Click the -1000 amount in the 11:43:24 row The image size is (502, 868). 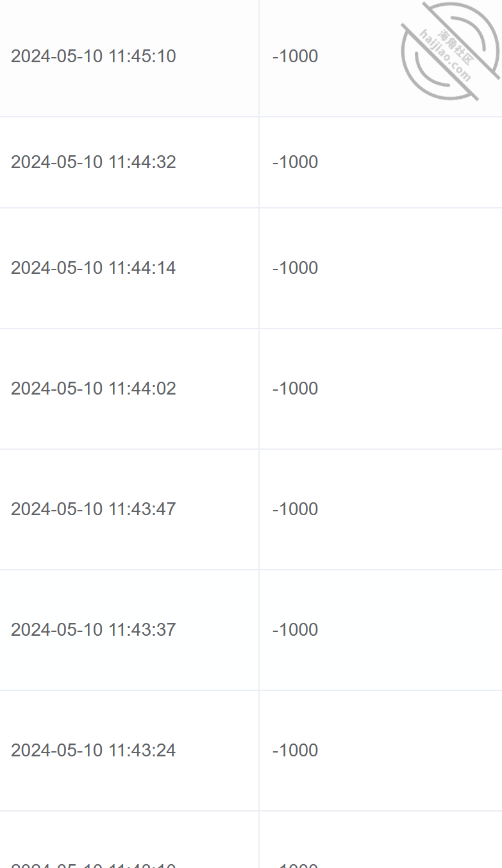click(x=295, y=750)
